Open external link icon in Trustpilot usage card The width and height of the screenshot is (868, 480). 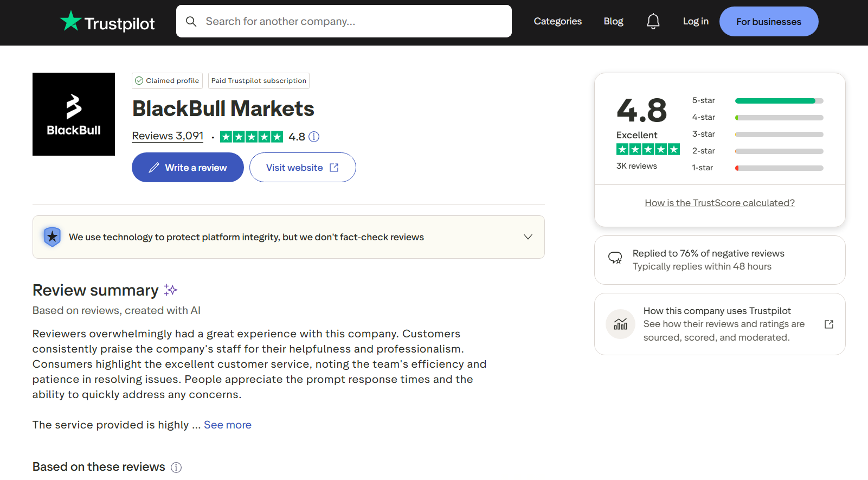[829, 324]
